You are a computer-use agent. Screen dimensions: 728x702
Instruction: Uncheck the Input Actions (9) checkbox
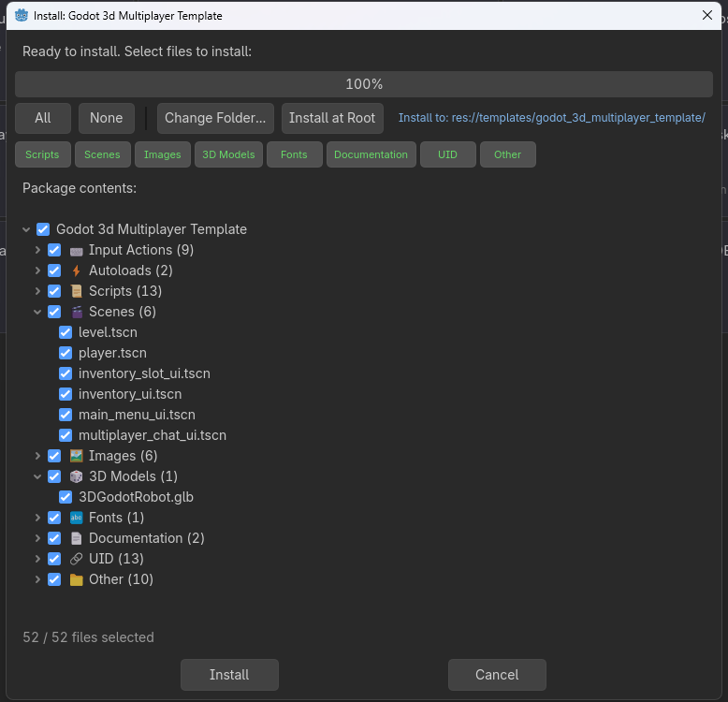point(54,250)
